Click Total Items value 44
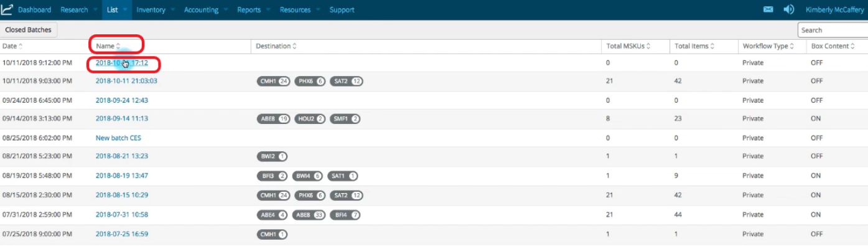This screenshot has height=246, width=868. tap(679, 215)
